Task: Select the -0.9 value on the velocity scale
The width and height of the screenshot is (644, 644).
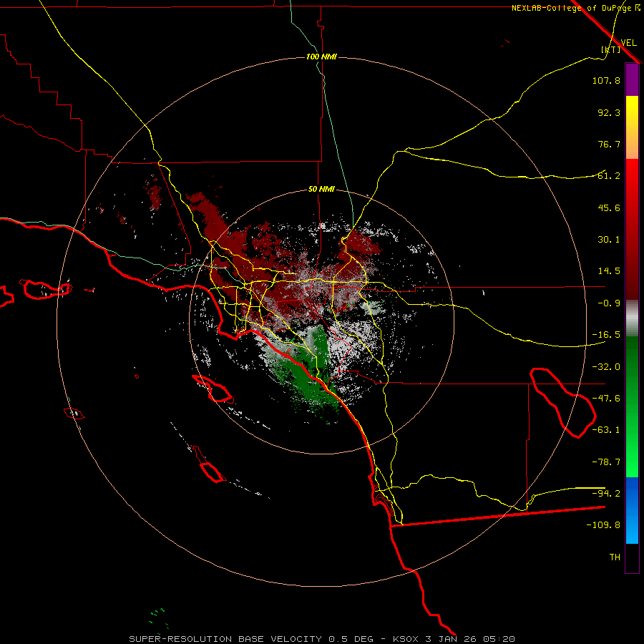Action: click(609, 303)
